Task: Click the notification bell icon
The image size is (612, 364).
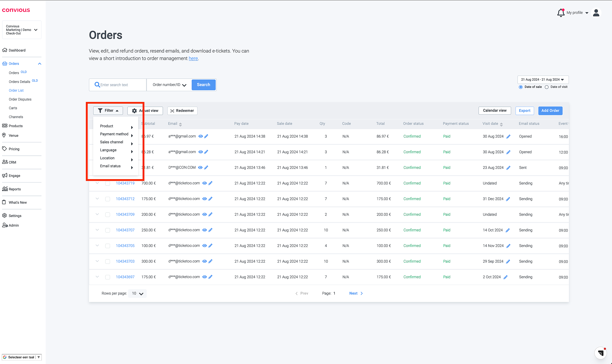Action: pos(560,13)
